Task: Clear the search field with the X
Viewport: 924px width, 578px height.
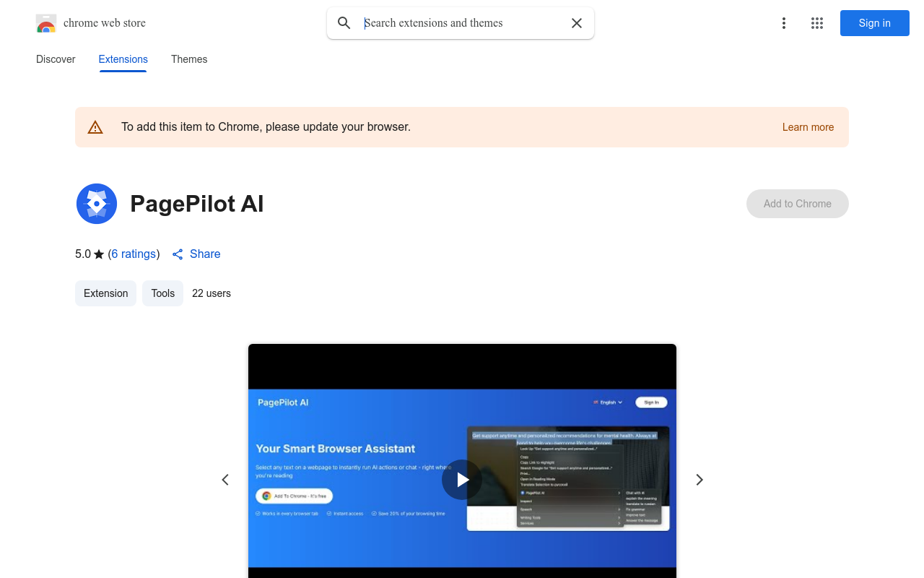Action: (x=577, y=23)
